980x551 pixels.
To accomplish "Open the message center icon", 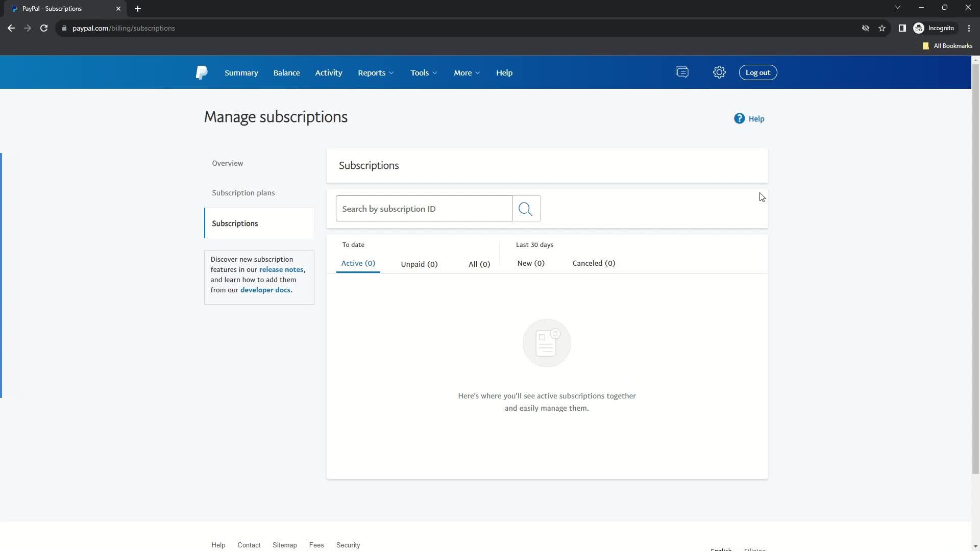I will coord(682,72).
